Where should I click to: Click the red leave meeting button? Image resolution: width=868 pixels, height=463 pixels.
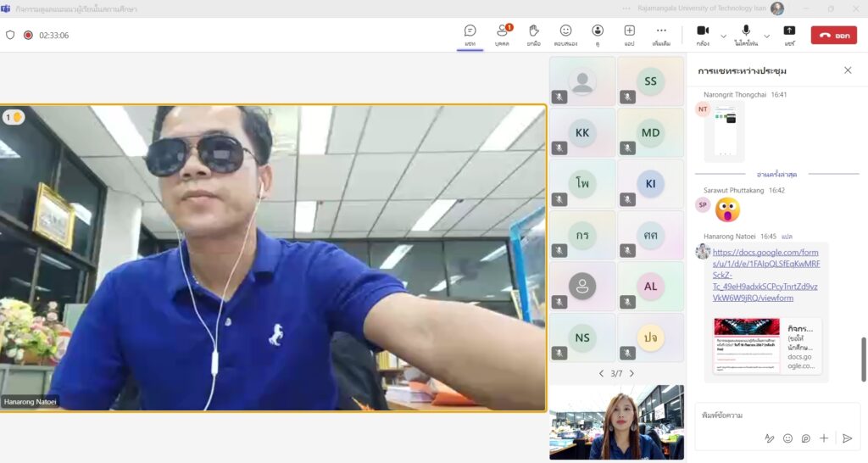(x=833, y=36)
